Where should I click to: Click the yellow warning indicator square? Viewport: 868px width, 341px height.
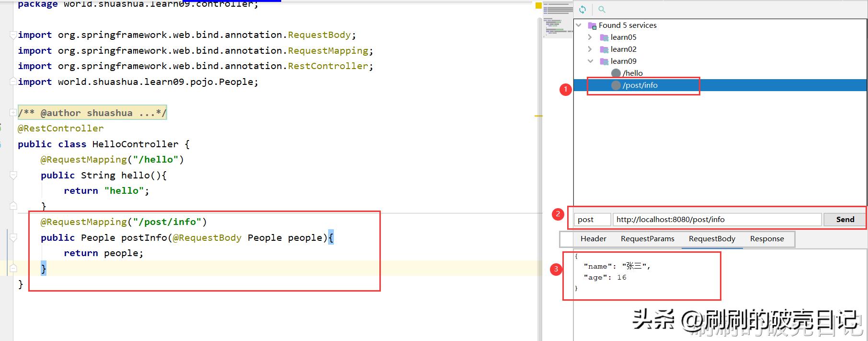tap(538, 6)
